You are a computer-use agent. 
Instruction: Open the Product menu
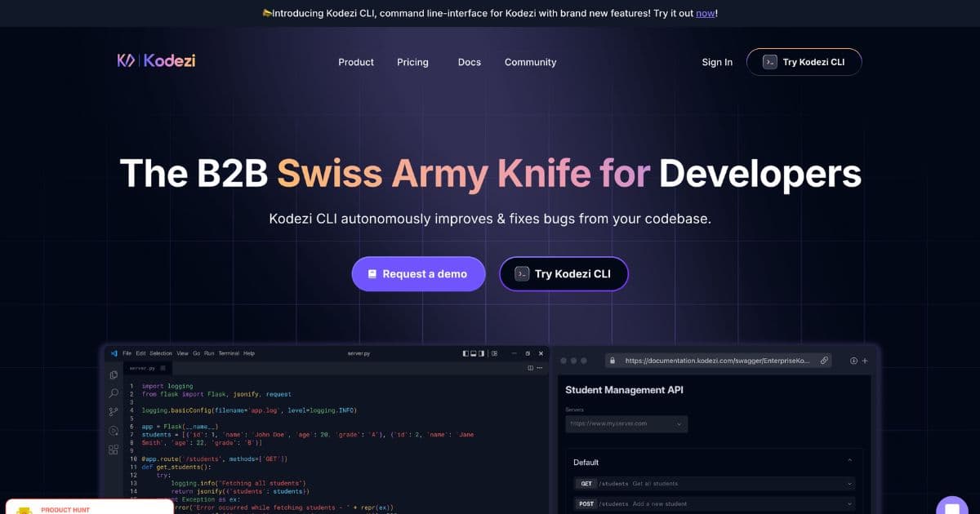click(356, 62)
